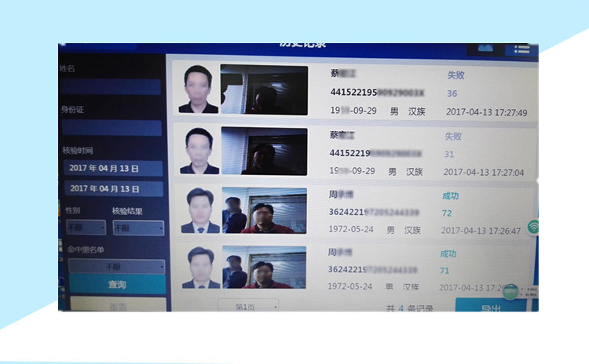Click the score value 71

[x=444, y=271]
